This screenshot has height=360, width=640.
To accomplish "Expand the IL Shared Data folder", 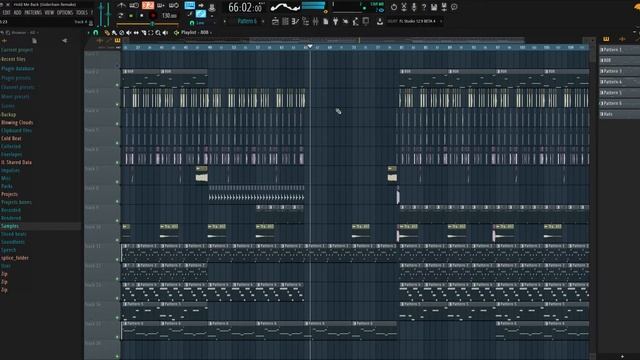I will 16,162.
